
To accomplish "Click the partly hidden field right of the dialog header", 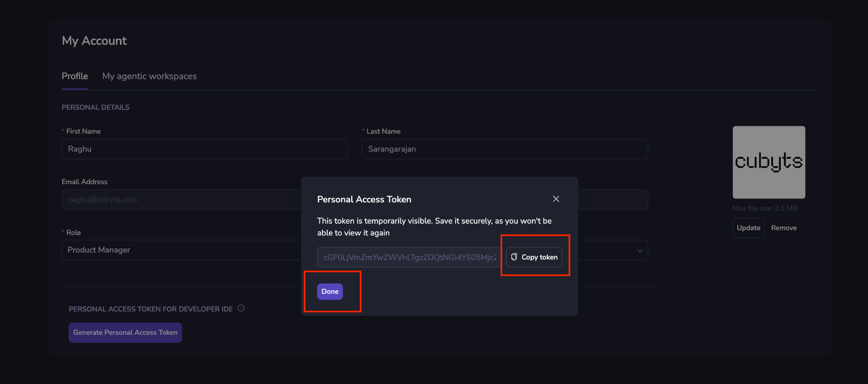I will (613, 199).
